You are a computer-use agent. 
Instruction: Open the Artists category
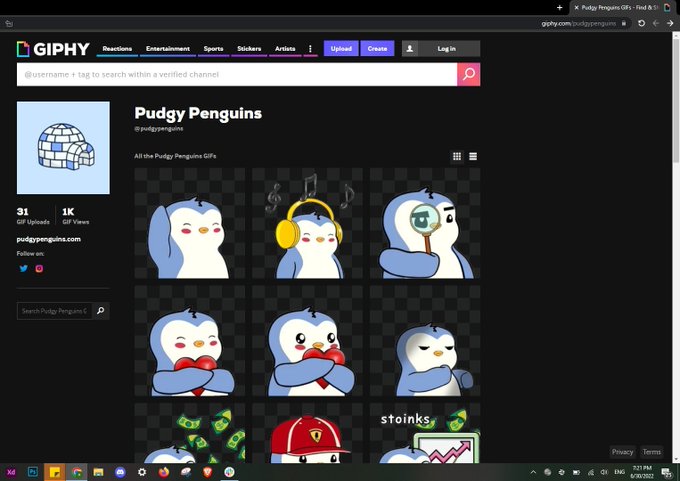coord(285,49)
